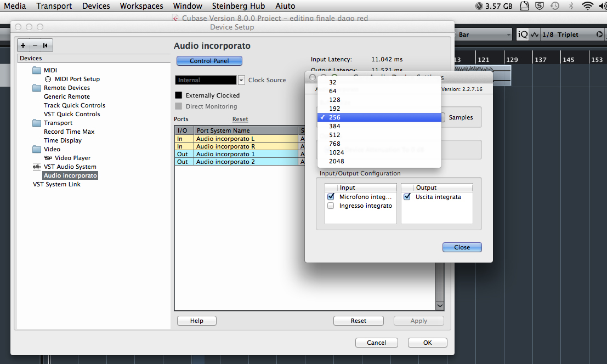The height and width of the screenshot is (364, 607).
Task: Click the Ports Reset link
Action: (240, 119)
